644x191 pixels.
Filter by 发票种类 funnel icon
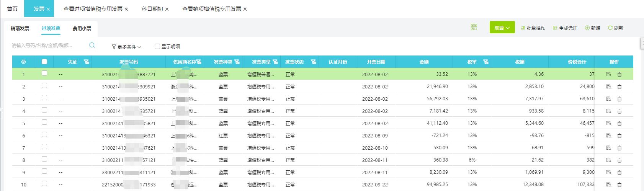click(237, 62)
